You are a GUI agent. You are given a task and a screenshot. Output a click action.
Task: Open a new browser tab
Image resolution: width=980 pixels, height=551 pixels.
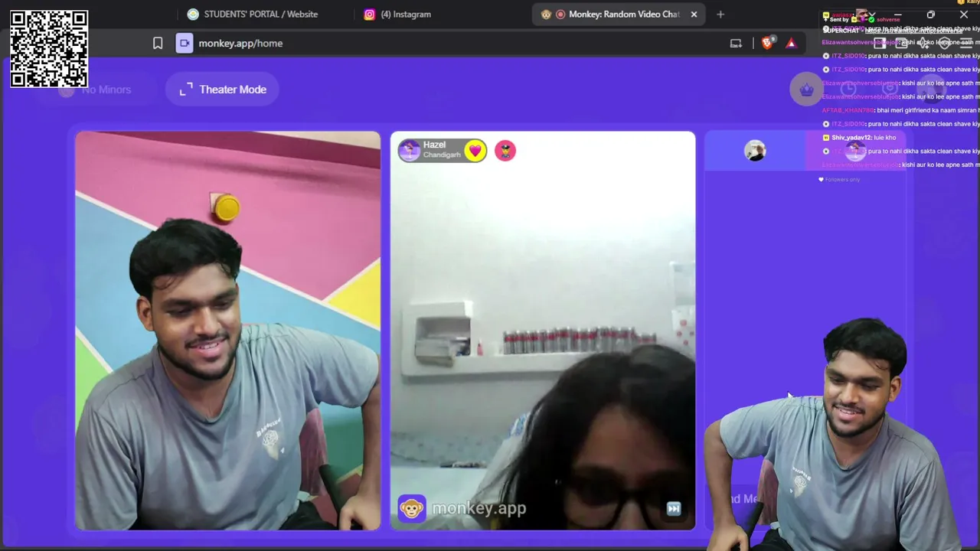(720, 14)
